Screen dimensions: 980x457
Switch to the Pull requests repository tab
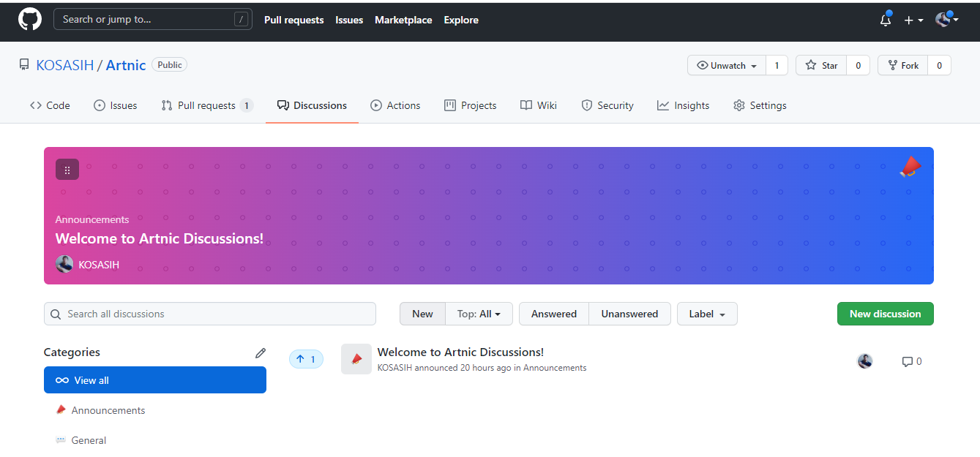(x=207, y=105)
